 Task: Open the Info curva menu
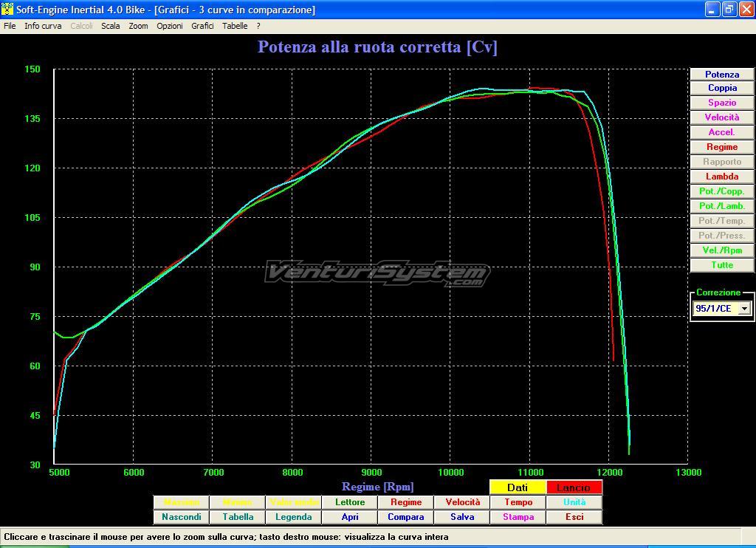[43, 26]
